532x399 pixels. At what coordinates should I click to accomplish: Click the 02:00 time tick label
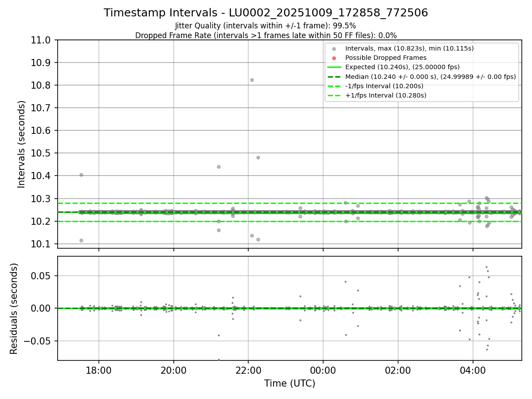(x=398, y=370)
